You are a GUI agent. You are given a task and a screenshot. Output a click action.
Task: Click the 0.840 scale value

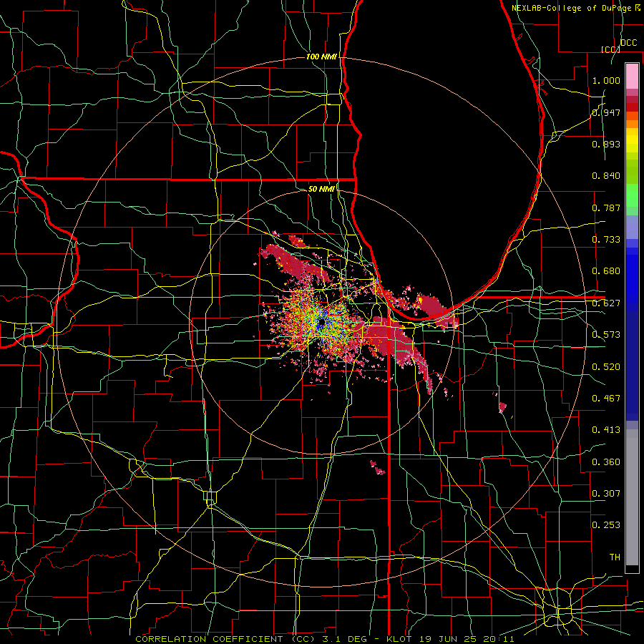click(606, 176)
